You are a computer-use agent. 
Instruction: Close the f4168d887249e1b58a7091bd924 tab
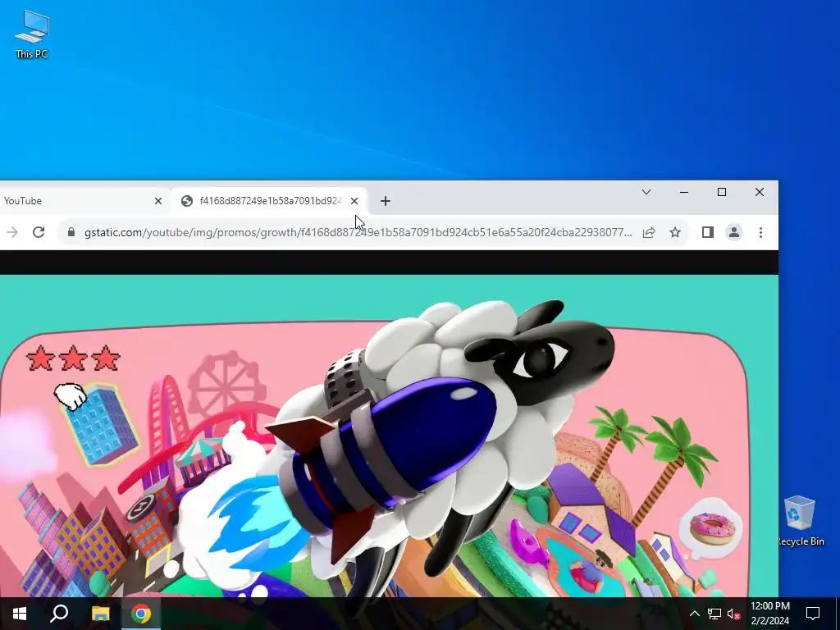[x=354, y=201]
